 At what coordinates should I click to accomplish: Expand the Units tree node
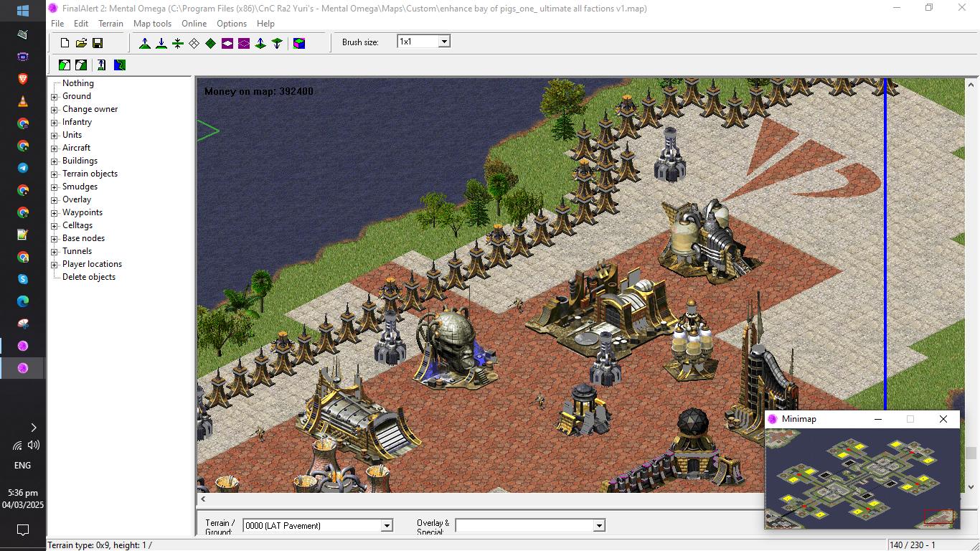pyautogui.click(x=55, y=135)
